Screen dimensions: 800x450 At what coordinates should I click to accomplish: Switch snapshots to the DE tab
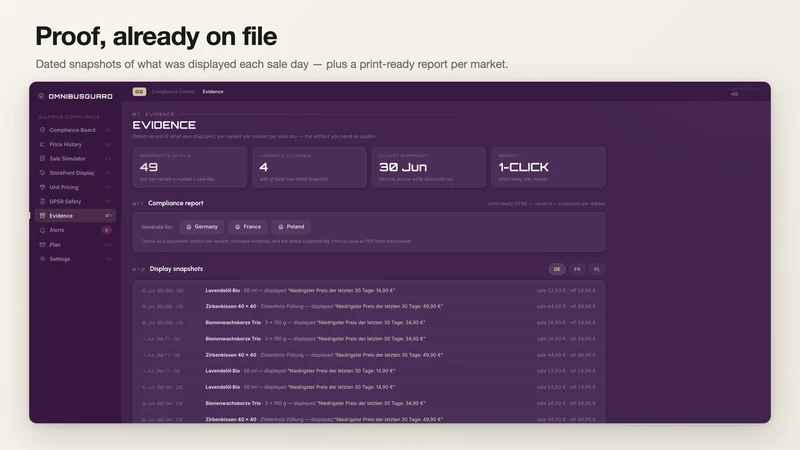557,269
